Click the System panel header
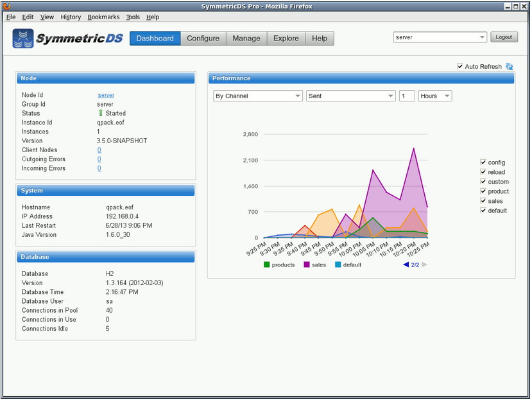532x400 pixels. tap(106, 191)
